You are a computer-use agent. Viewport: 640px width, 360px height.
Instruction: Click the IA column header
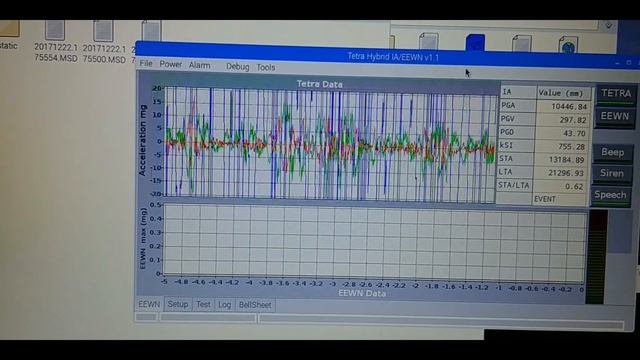[x=518, y=92]
